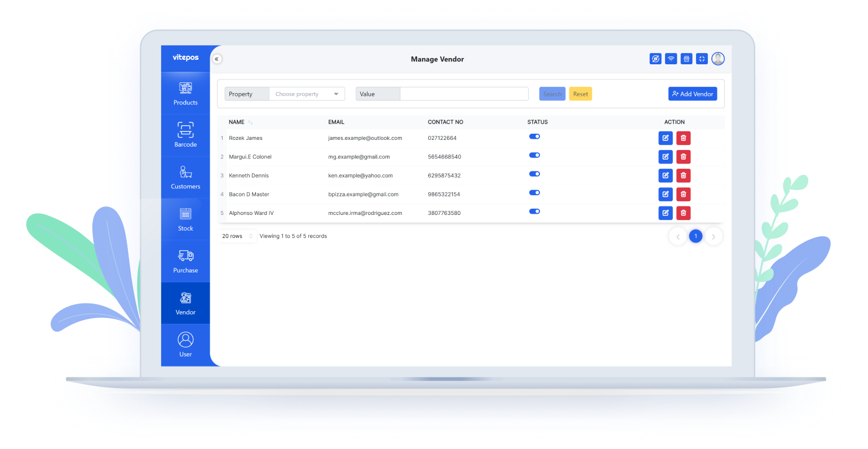Delete vendor Alphonso Ward IV
This screenshot has width=868, height=449.
683,213
